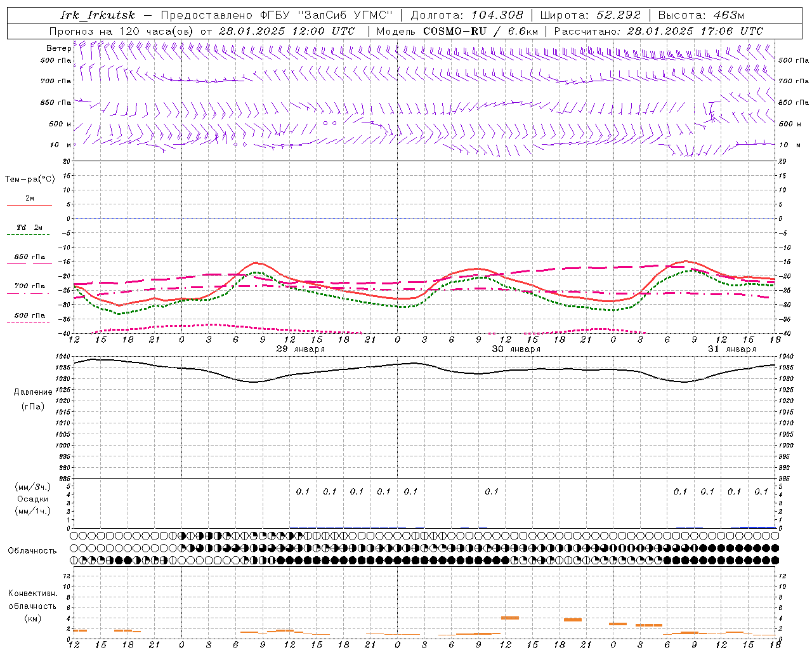This screenshot has width=812, height=650.
Task: Click the Тем-ра(°C) axis title
Action: [x=30, y=179]
